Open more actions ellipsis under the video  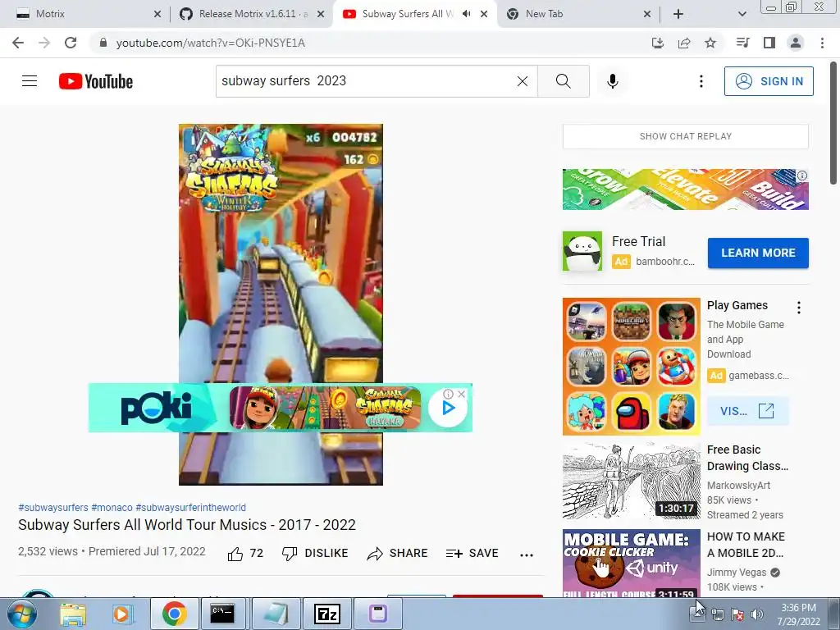[527, 555]
